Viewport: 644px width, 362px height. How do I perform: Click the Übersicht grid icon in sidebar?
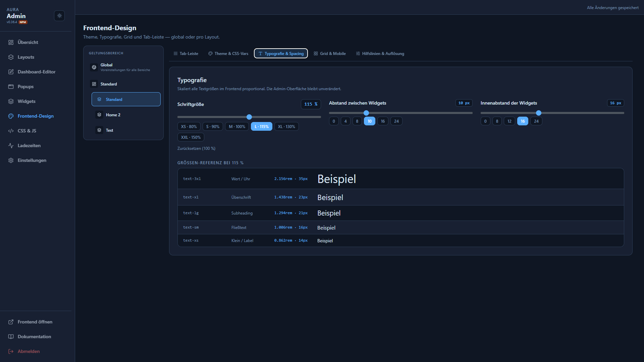pos(11,42)
